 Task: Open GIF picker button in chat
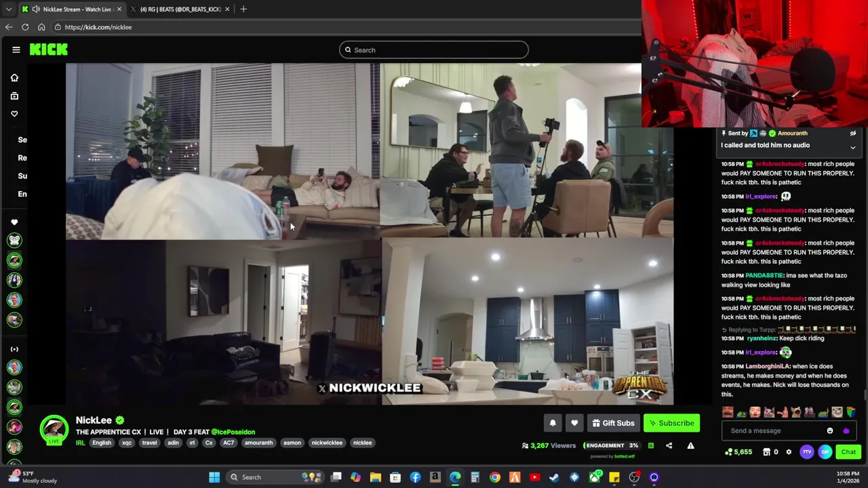point(825,452)
